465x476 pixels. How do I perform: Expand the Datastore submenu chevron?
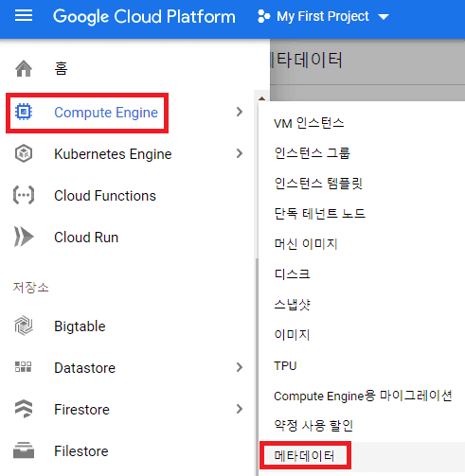[240, 367]
